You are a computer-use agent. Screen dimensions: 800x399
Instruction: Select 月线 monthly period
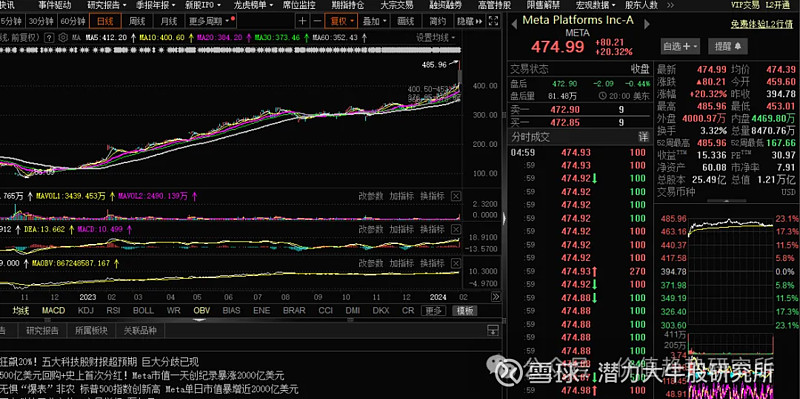coord(168,21)
